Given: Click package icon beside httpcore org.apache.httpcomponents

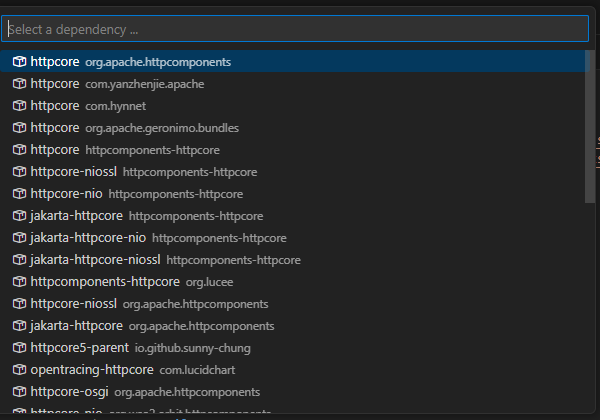Looking at the screenshot, I should point(19,62).
